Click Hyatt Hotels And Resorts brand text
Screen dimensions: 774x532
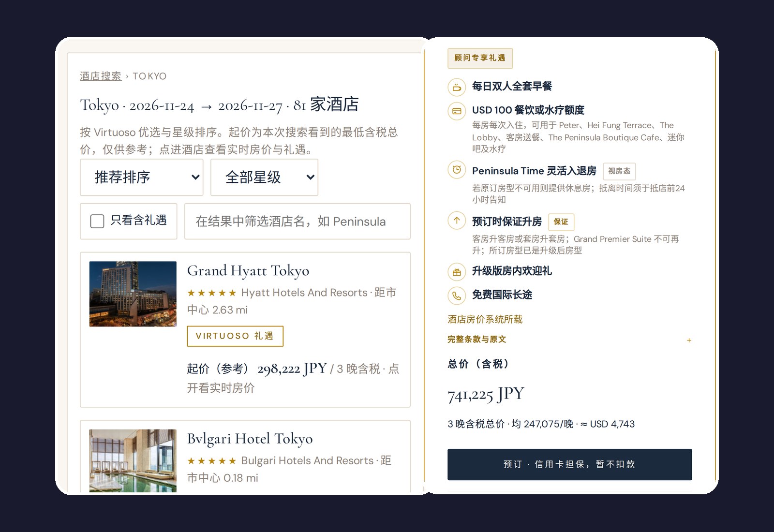pos(304,293)
